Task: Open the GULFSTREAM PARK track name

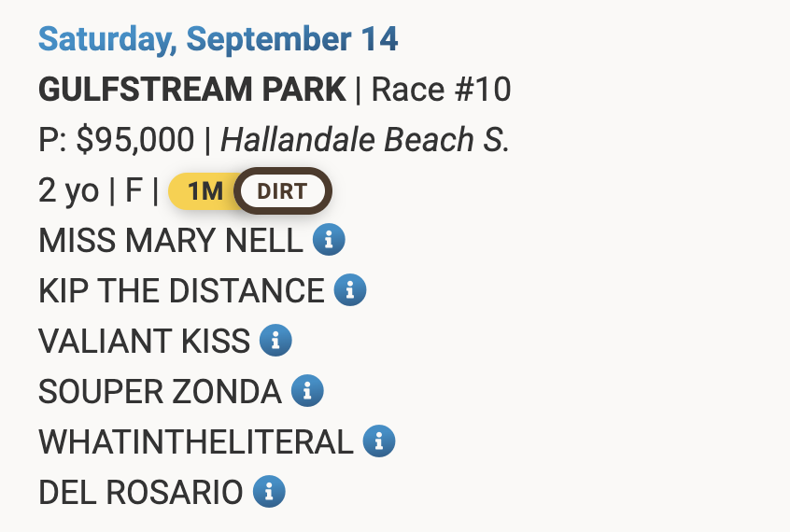Action: pos(192,90)
